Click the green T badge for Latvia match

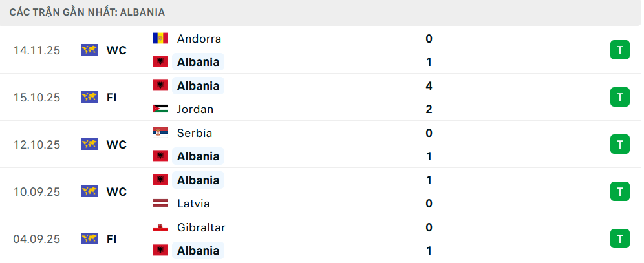click(x=619, y=192)
